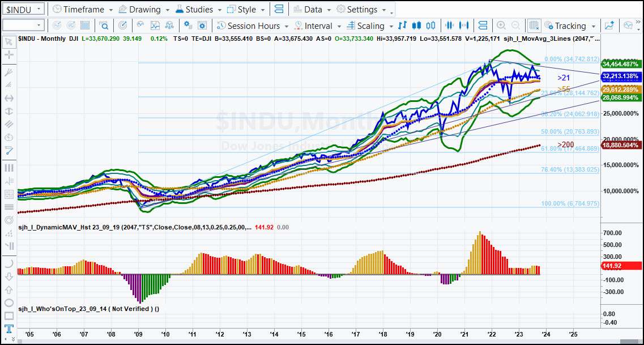
Task: Click the radar target icon in toolbar
Action: click(x=122, y=25)
